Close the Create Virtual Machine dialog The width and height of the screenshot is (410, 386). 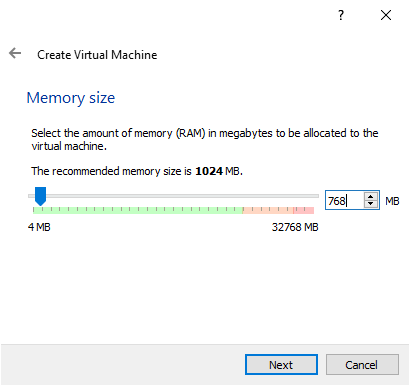tap(386, 15)
